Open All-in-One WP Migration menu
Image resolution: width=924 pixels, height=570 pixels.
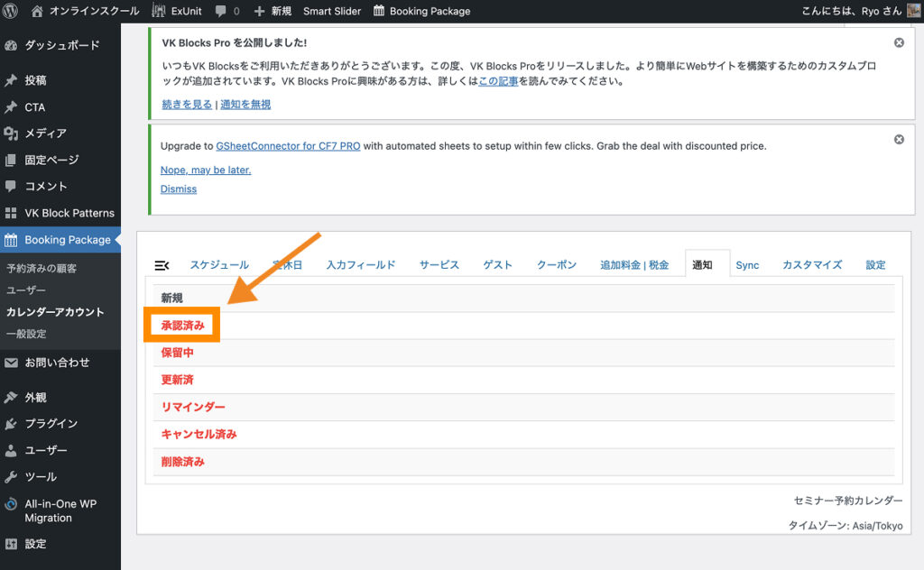pos(60,510)
